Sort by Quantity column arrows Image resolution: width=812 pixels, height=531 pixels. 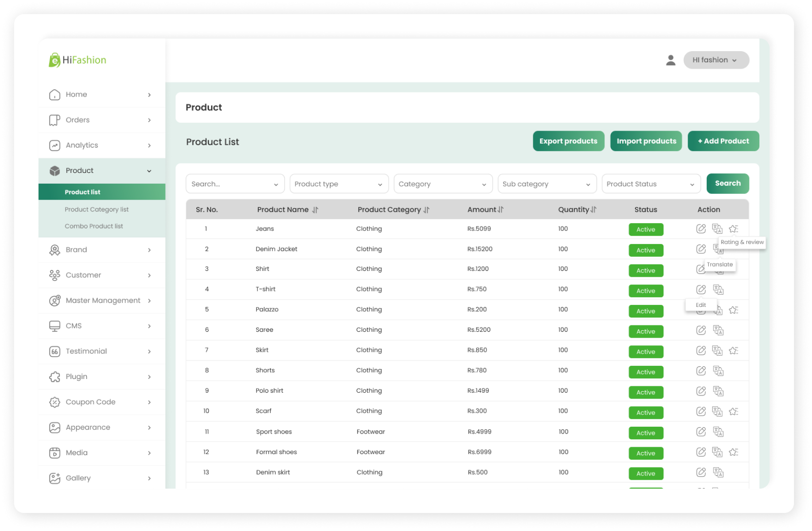[593, 209]
